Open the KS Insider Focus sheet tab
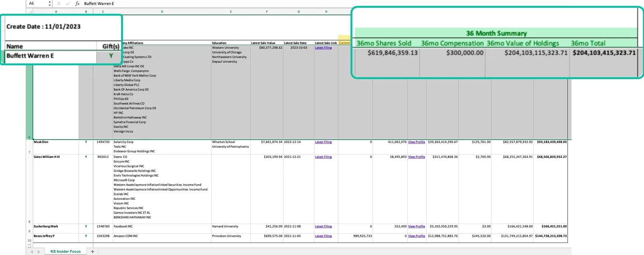Image resolution: width=644 pixels, height=255 pixels. pyautogui.click(x=66, y=251)
